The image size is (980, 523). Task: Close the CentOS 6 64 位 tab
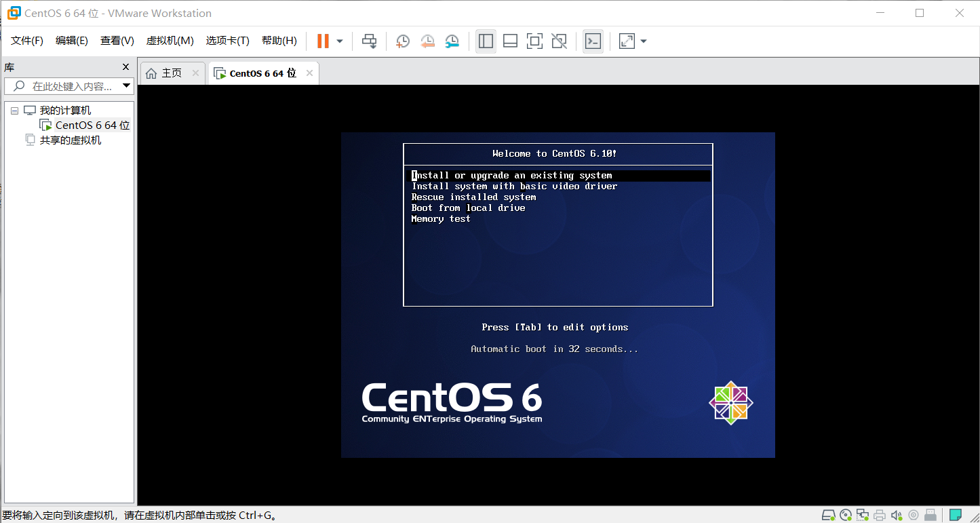coord(309,73)
